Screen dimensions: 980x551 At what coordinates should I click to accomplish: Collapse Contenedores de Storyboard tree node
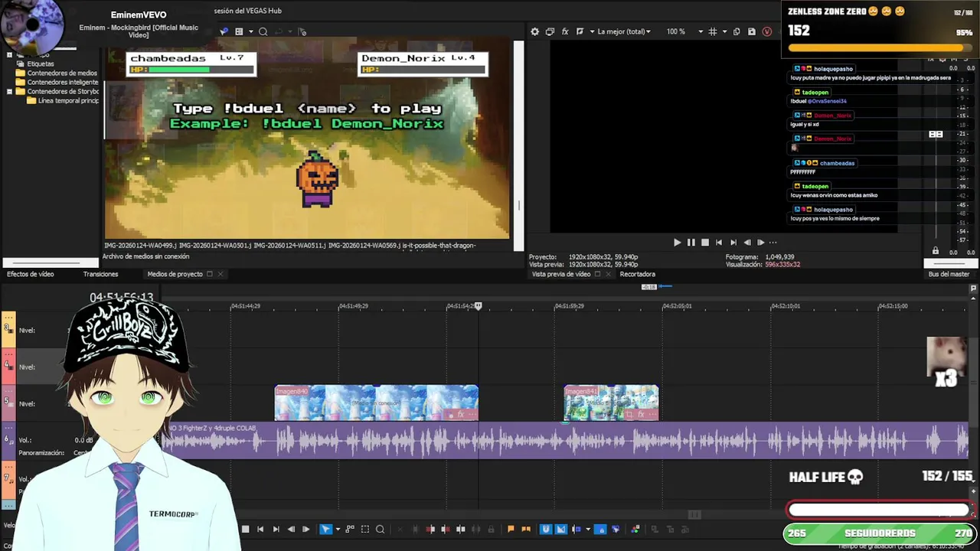coord(9,91)
